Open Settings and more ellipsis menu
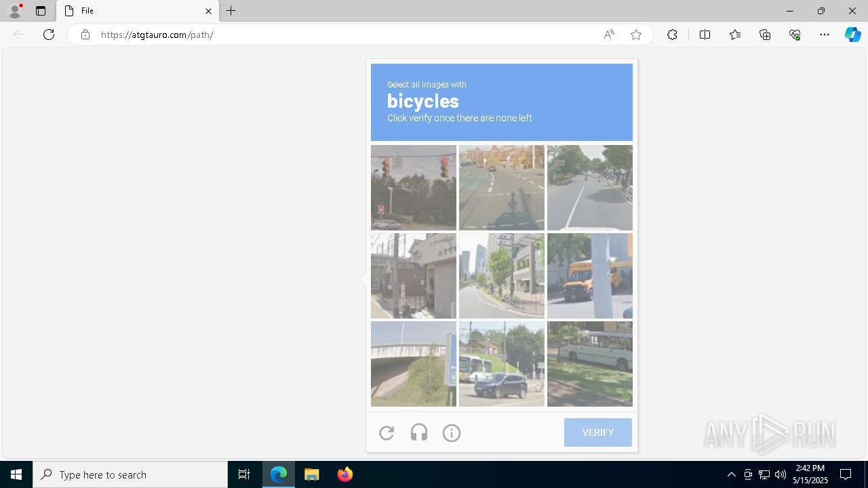Image resolution: width=868 pixels, height=488 pixels. click(825, 35)
